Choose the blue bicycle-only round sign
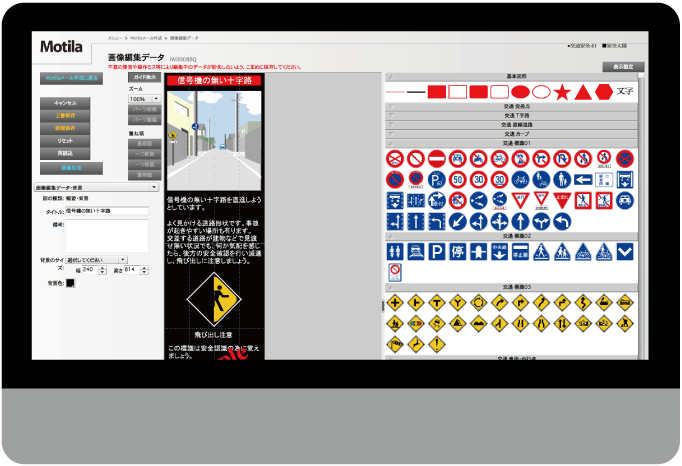This screenshot has height=466, width=682. pyautogui.click(x=520, y=179)
